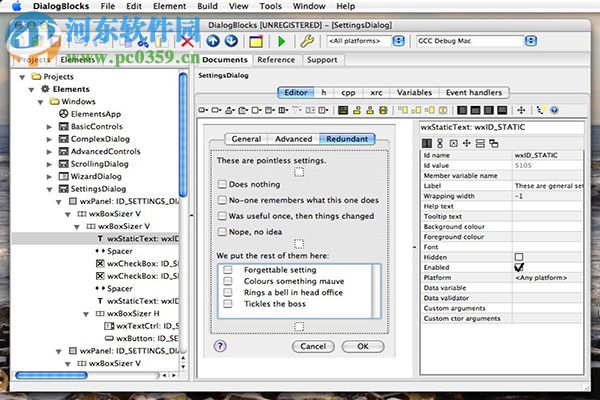Screen dimensions: 600x400
Task: Expand the ComplexDialog node
Action: coord(49,139)
